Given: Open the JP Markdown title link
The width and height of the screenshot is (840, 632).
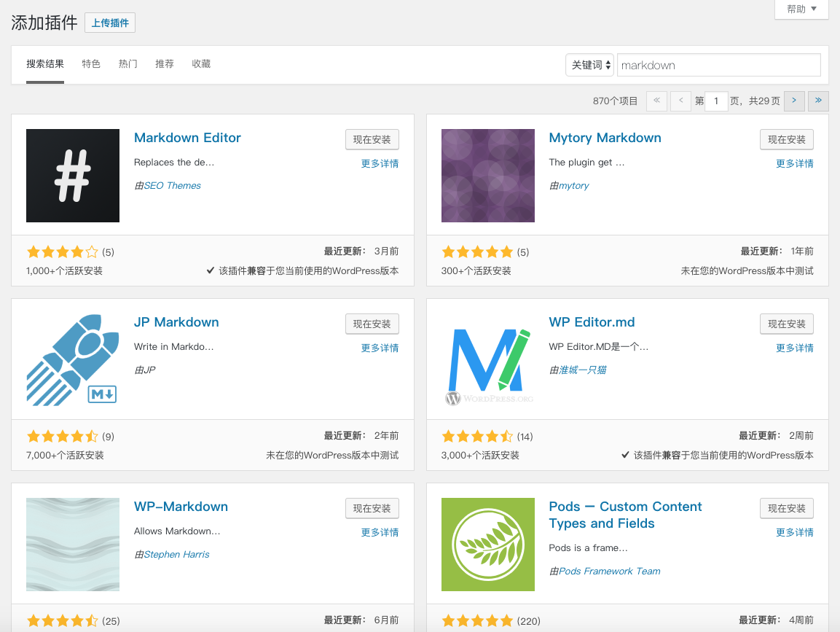Looking at the screenshot, I should (176, 322).
